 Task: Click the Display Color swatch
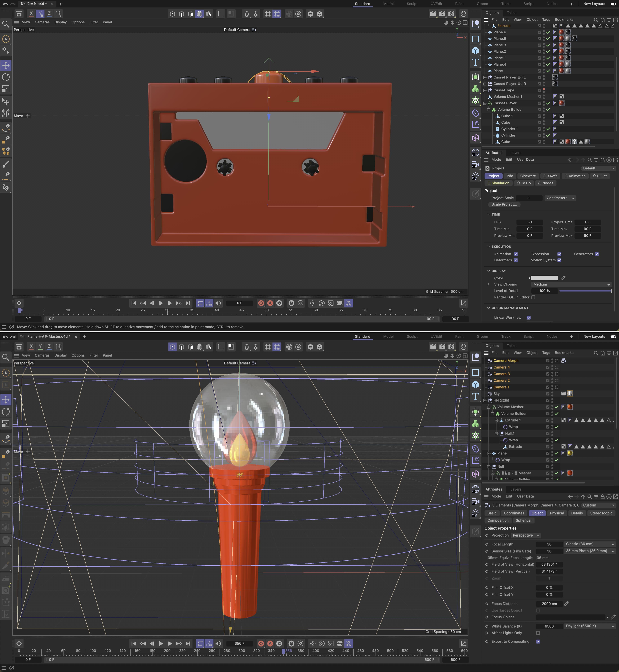pos(544,278)
